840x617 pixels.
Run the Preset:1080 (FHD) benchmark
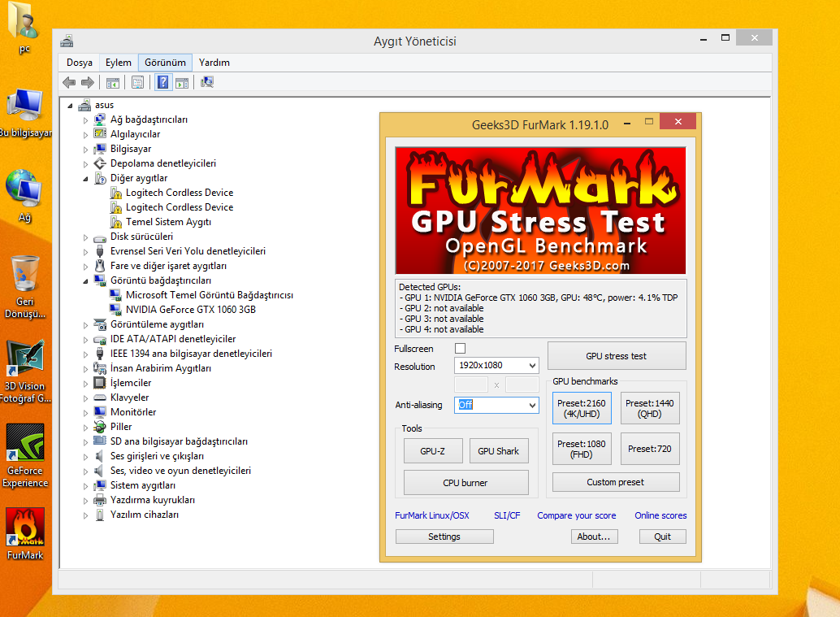click(x=581, y=449)
